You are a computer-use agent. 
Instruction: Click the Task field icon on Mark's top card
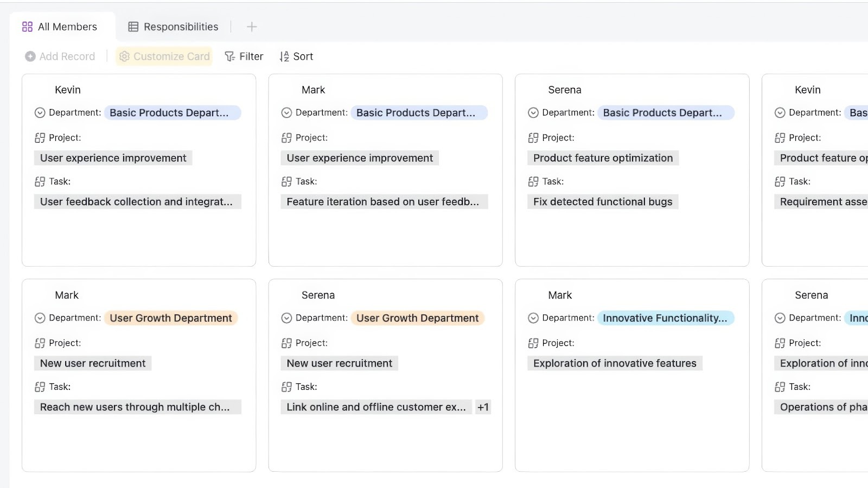tap(287, 181)
